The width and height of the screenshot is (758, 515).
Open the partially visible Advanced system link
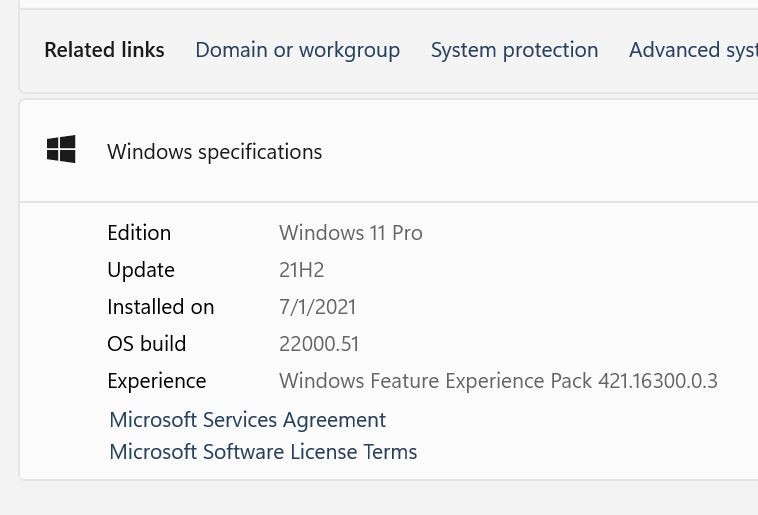click(693, 50)
